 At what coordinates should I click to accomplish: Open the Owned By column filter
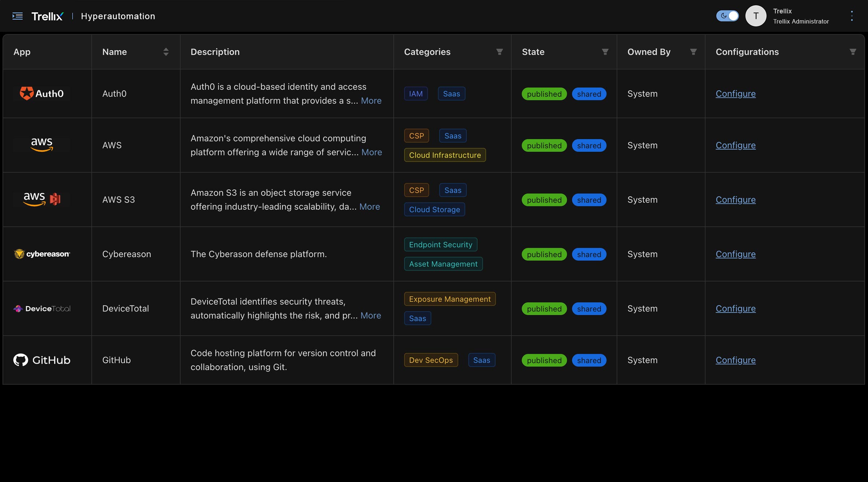pos(693,52)
